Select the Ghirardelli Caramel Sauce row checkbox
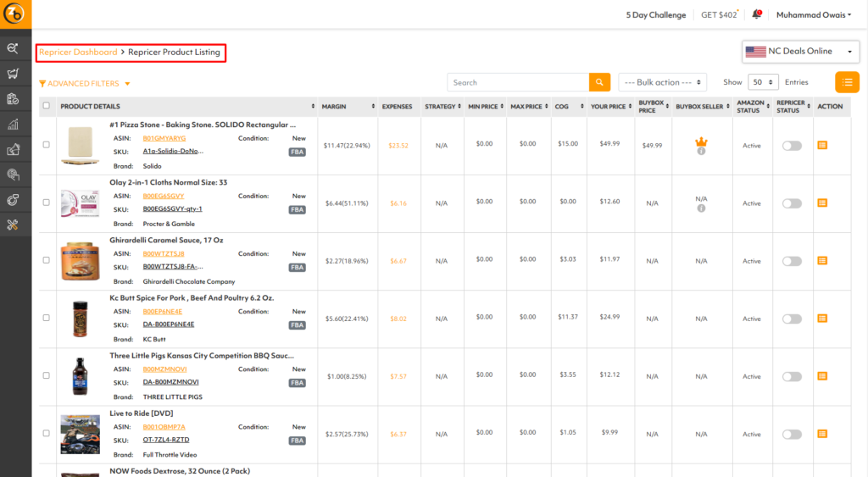 click(x=47, y=260)
